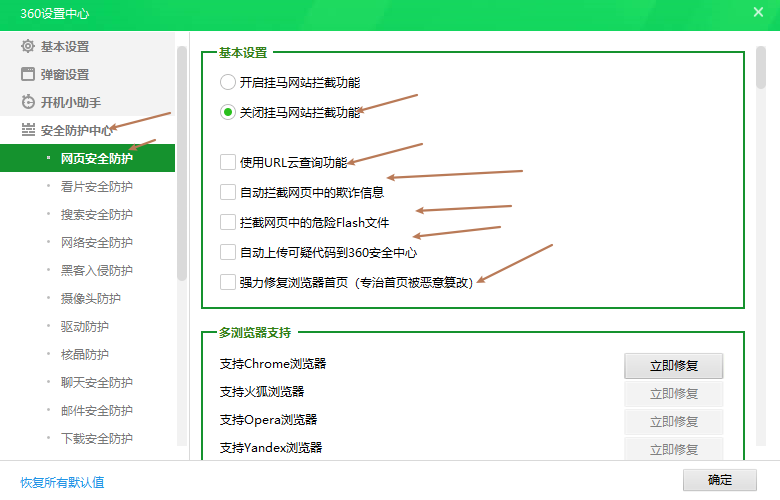Image resolution: width=780 pixels, height=500 pixels.
Task: Open 驱动防护 settings
Action: [85, 326]
